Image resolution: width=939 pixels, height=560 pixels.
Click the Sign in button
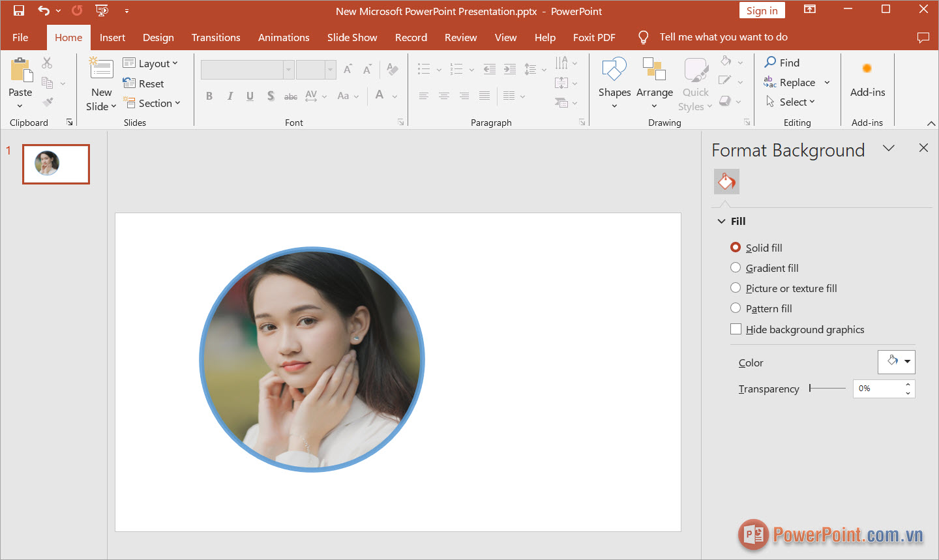point(762,10)
